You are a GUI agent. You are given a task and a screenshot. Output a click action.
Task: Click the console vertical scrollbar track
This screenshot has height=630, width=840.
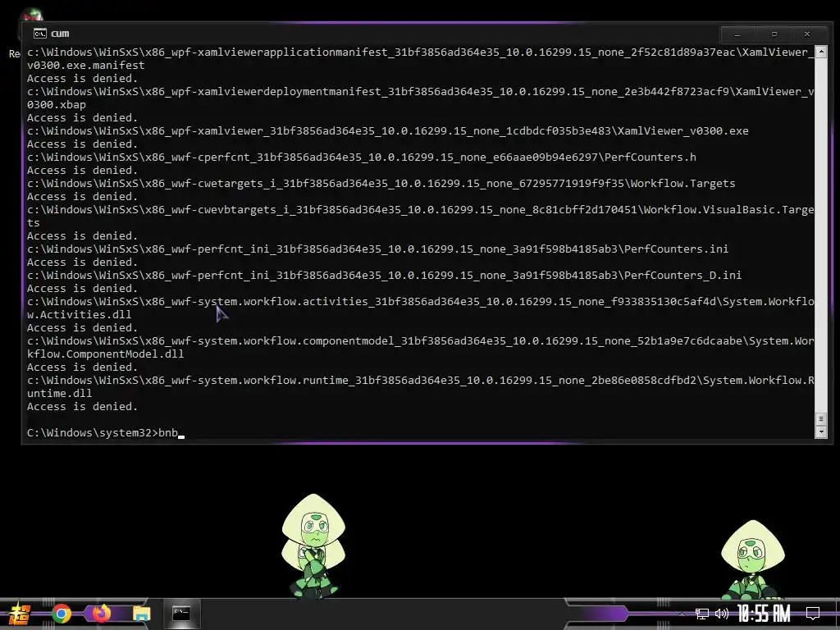point(820,235)
